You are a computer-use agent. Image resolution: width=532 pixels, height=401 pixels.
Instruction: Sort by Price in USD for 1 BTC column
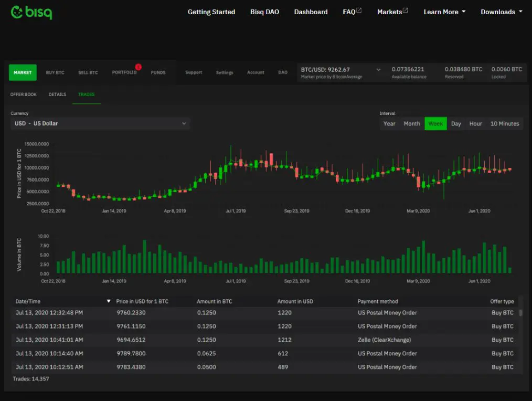[142, 301]
